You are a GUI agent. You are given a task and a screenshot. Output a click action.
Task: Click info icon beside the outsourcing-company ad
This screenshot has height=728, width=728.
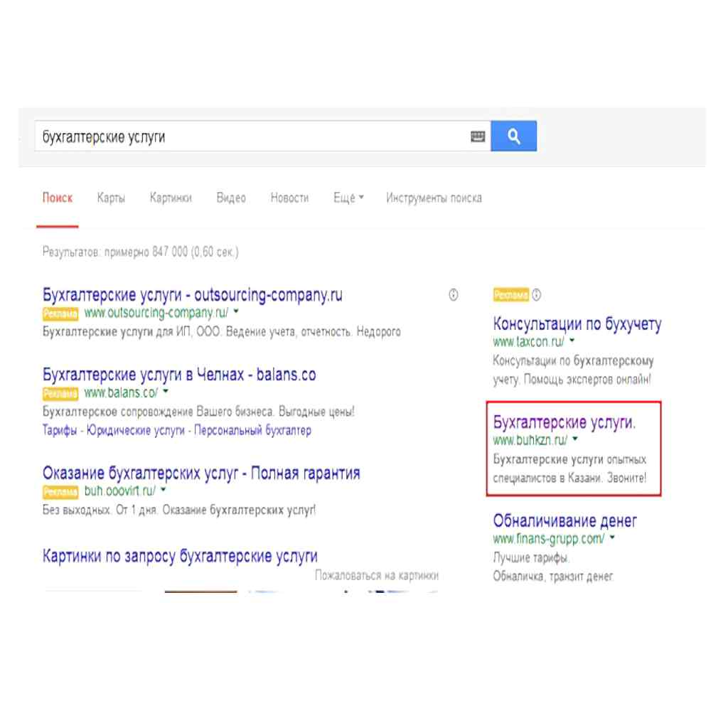point(454,295)
